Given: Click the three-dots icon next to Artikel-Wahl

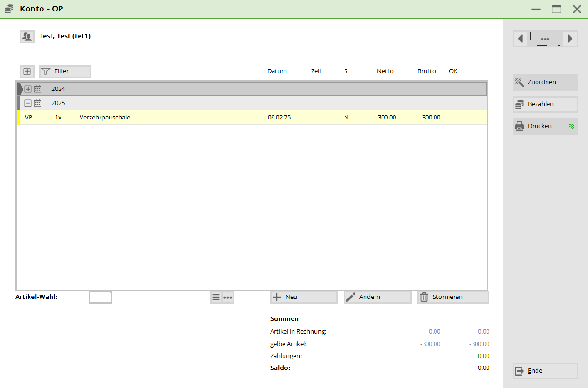Looking at the screenshot, I should click(228, 297).
